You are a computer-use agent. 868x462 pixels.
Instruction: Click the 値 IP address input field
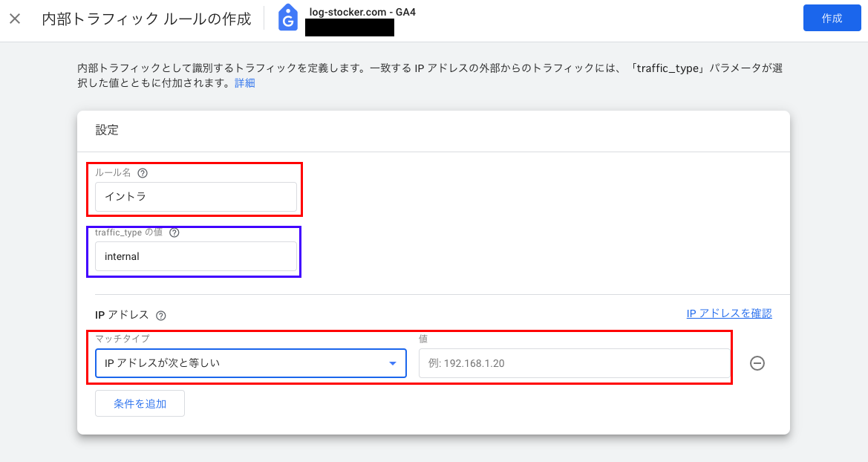tap(575, 363)
